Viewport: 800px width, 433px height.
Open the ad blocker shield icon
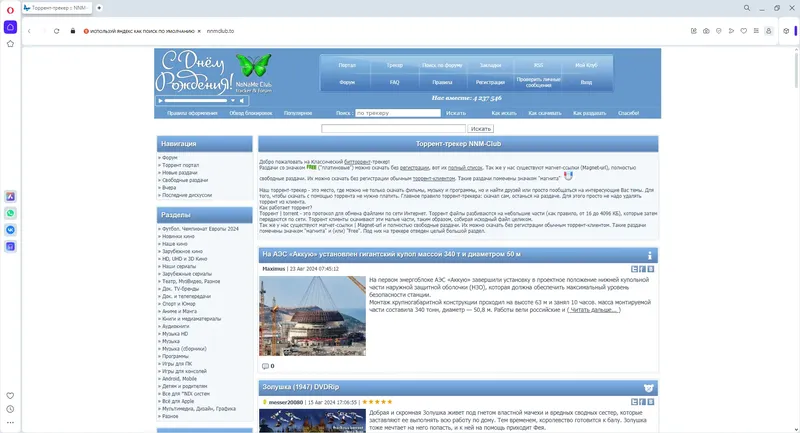pyautogui.click(x=719, y=31)
